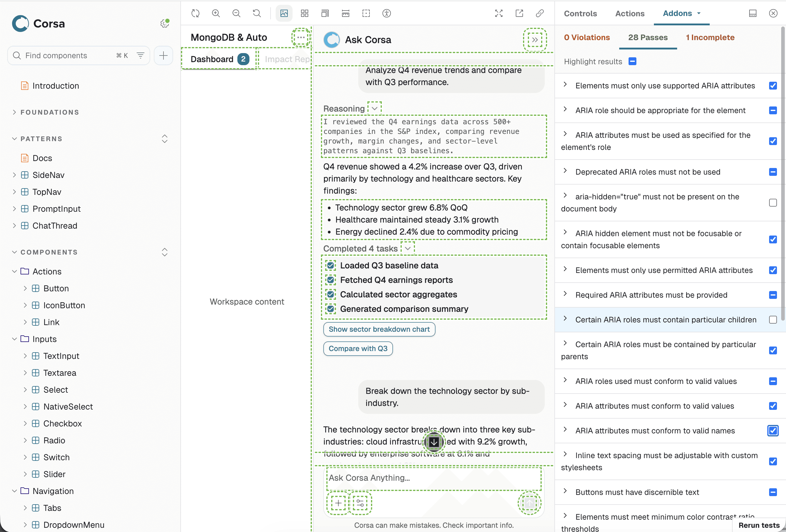Expand 'Required ARIA attributes must be provided' rule
The width and height of the screenshot is (786, 532).
(x=565, y=293)
